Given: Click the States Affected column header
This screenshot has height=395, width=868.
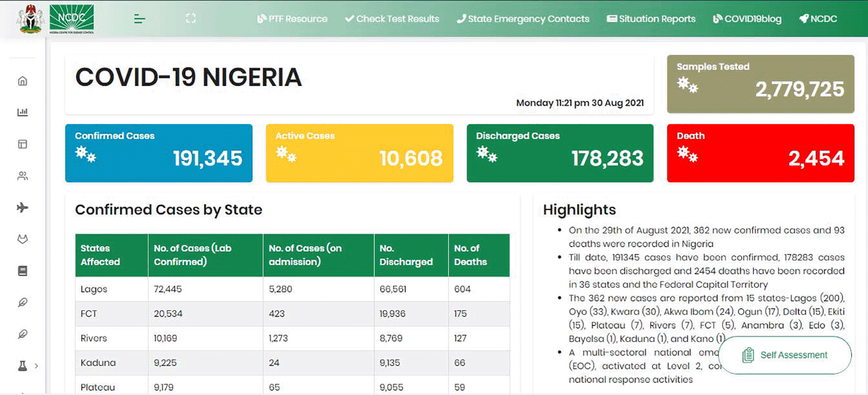Looking at the screenshot, I should (x=112, y=255).
